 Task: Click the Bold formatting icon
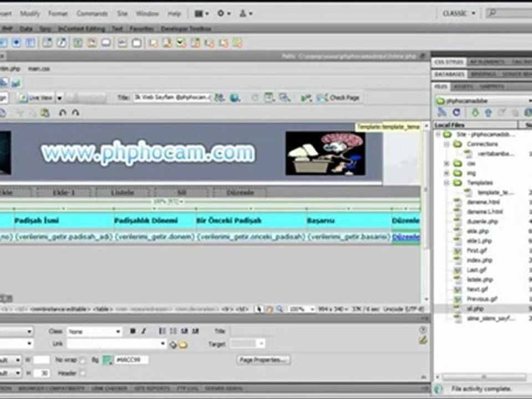pyautogui.click(x=132, y=331)
